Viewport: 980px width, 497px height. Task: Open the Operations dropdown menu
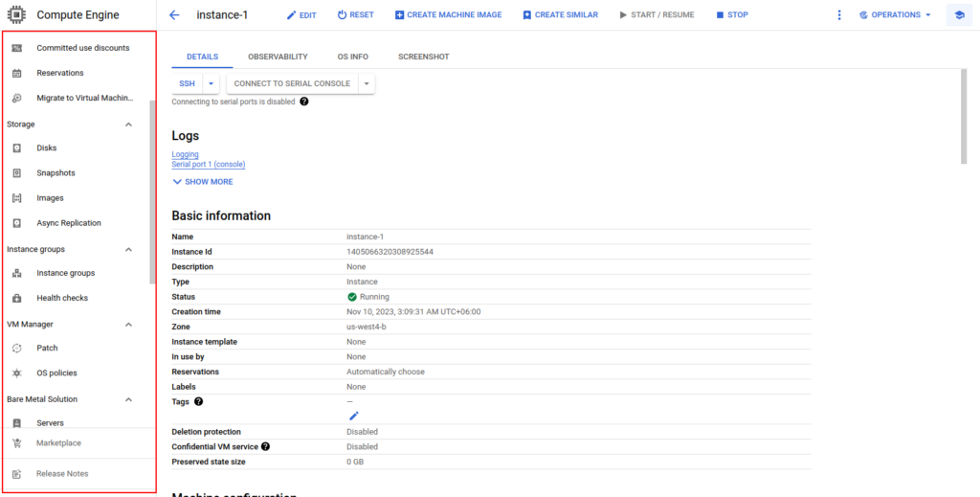(895, 15)
